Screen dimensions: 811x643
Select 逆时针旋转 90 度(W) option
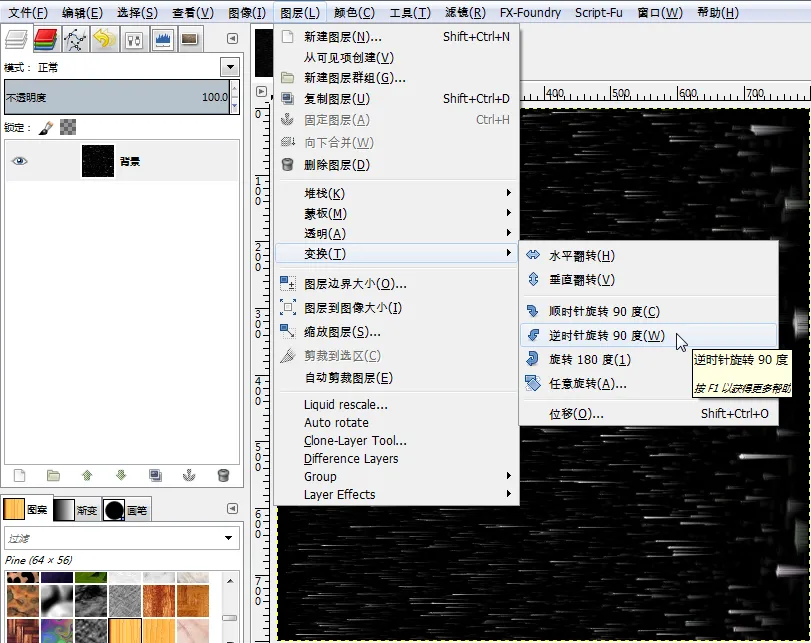[x=649, y=336]
